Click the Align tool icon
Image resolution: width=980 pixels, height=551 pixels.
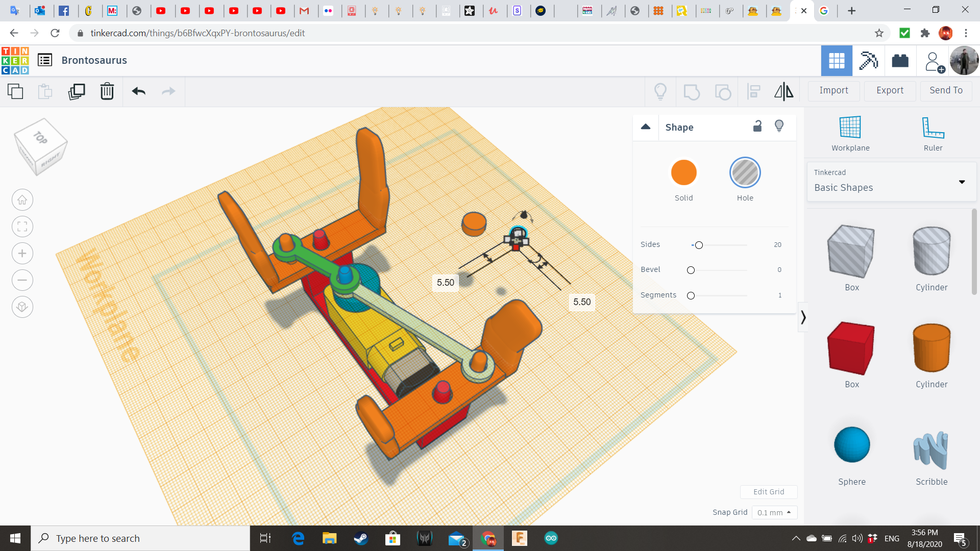click(753, 91)
